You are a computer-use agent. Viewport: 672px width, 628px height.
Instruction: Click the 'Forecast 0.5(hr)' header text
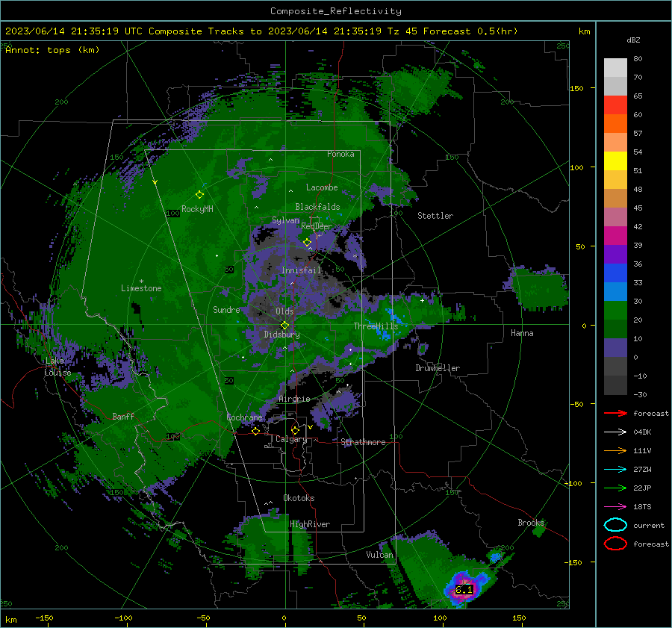click(x=470, y=31)
